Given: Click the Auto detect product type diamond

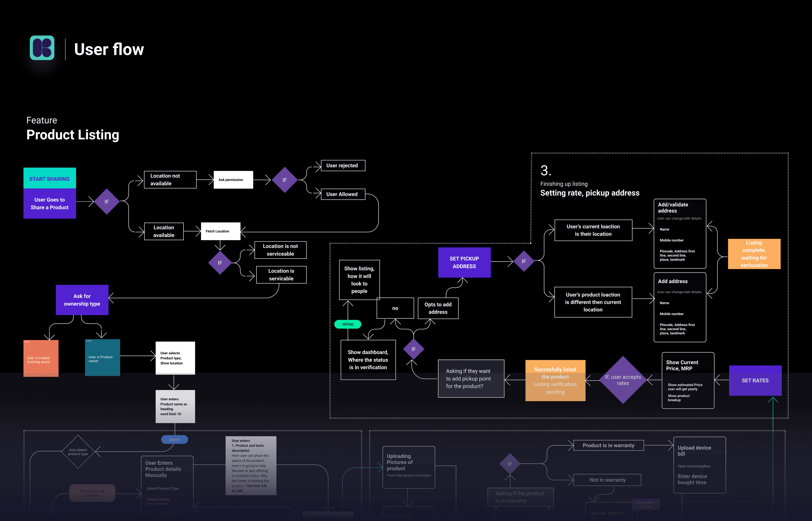Looking at the screenshot, I should pos(78,452).
